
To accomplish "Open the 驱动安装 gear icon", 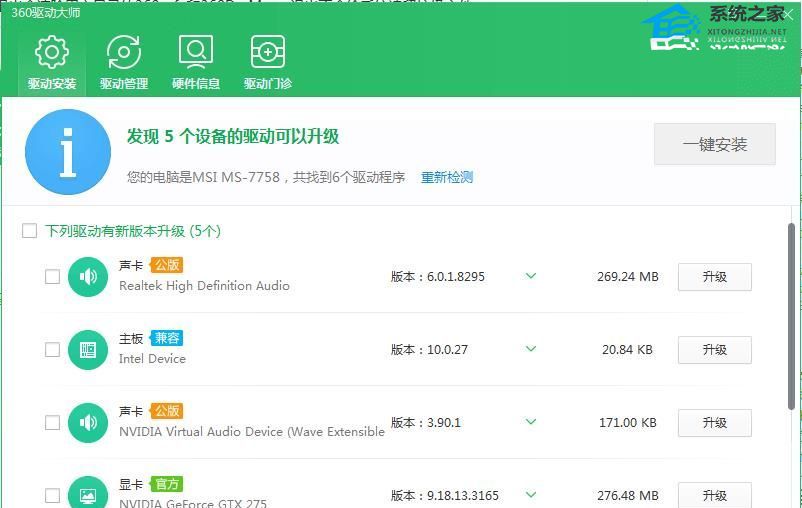I will pyautogui.click(x=51, y=52).
